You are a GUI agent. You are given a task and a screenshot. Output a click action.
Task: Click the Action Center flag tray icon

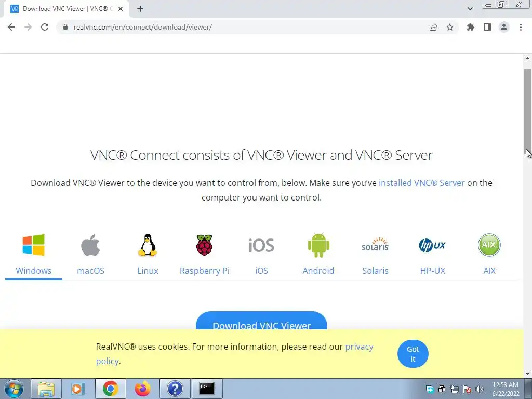pyautogui.click(x=467, y=389)
